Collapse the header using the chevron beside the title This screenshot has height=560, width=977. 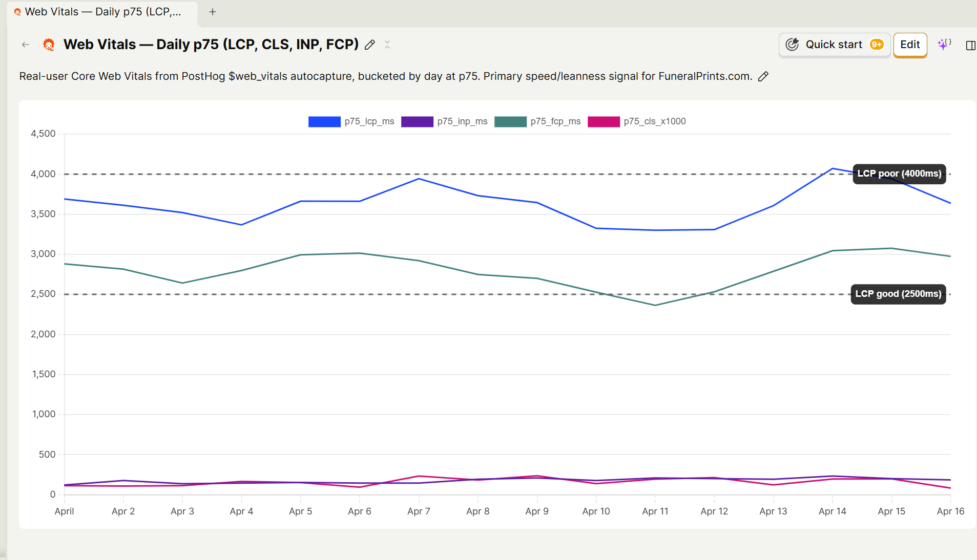point(387,45)
